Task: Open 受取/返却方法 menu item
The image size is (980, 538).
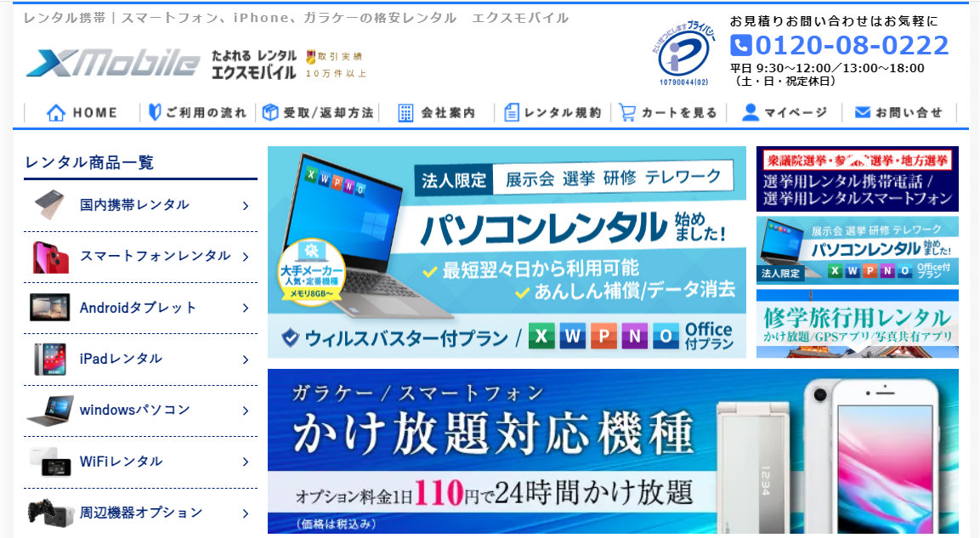Action: click(318, 112)
